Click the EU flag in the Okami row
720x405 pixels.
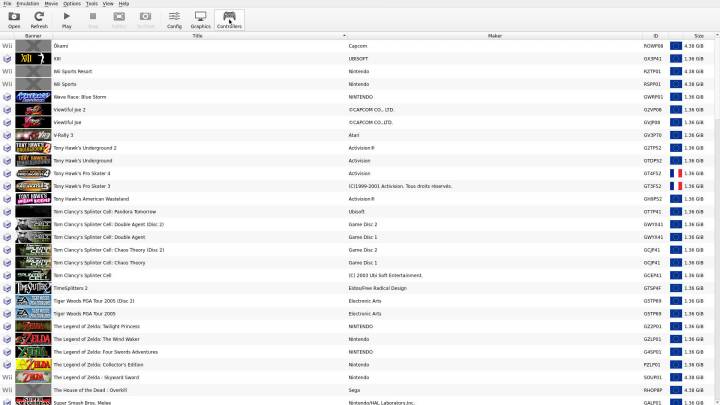pos(675,46)
